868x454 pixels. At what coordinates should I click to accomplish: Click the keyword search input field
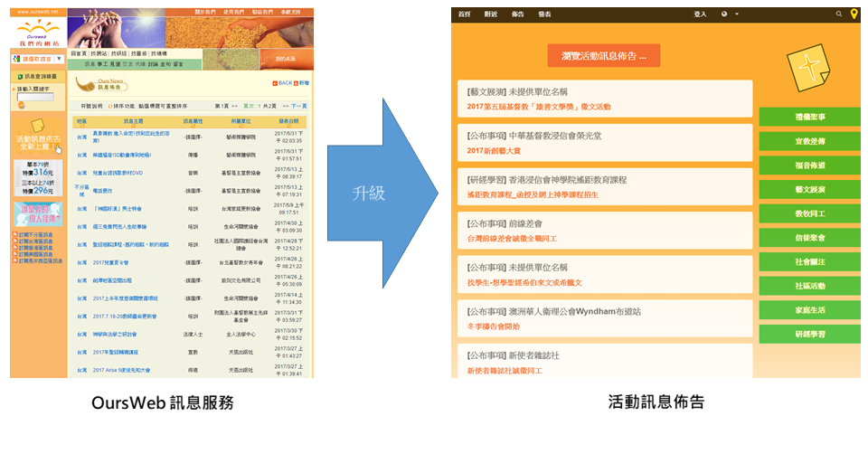tap(34, 97)
